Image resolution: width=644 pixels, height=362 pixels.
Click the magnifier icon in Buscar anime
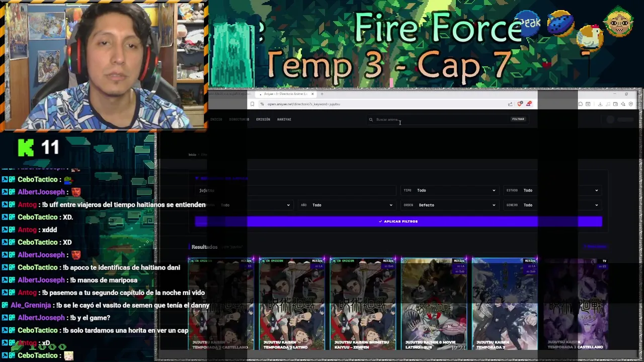click(371, 120)
